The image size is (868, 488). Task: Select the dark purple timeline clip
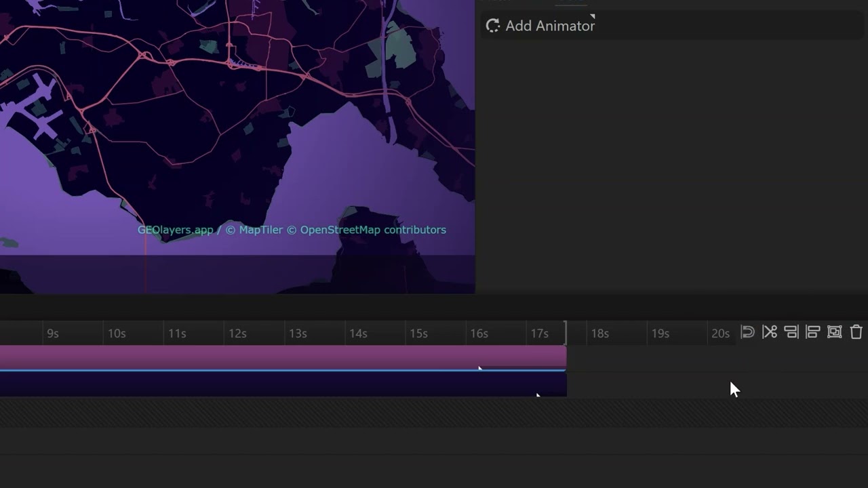click(x=283, y=384)
